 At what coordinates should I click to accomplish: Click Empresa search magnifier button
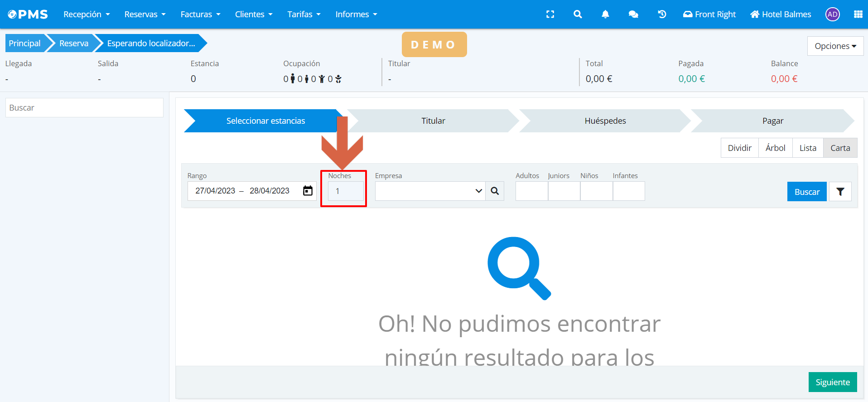pyautogui.click(x=495, y=191)
